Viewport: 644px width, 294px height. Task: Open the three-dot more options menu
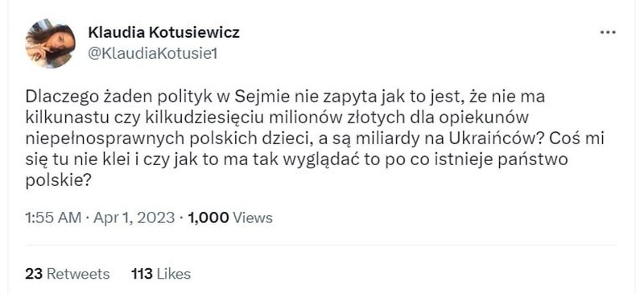point(608,32)
